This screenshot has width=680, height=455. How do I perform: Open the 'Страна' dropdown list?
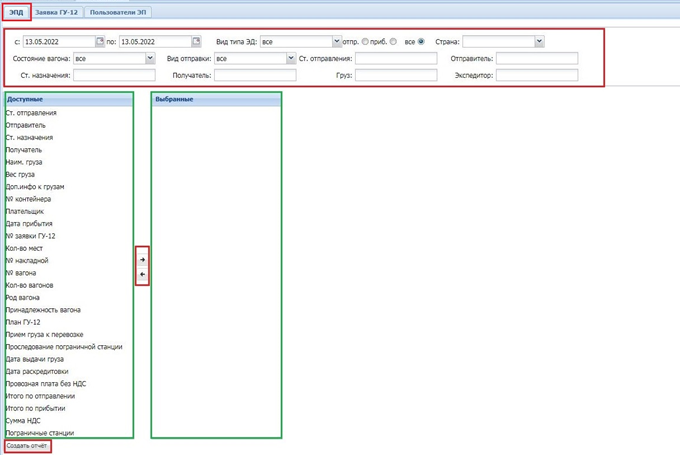539,42
